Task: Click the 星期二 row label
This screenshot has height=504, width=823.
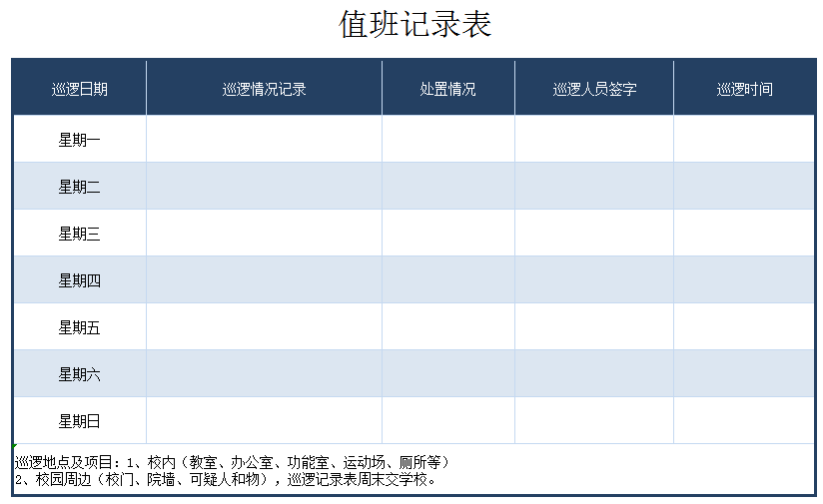Action: [80, 187]
